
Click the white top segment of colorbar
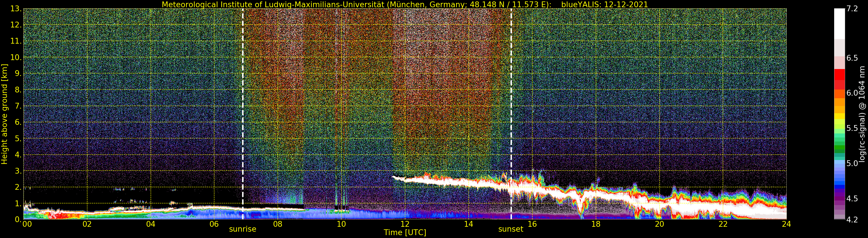[839, 24]
